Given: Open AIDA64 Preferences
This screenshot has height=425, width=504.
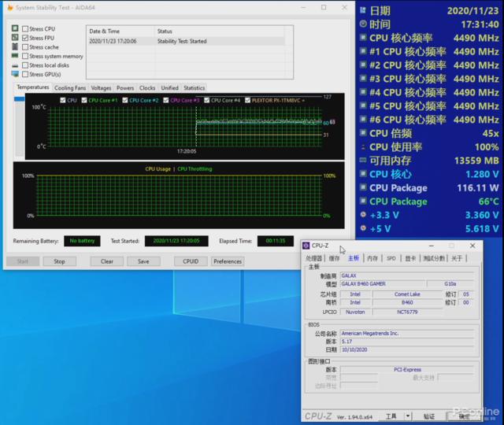Looking at the screenshot, I should tap(228, 261).
